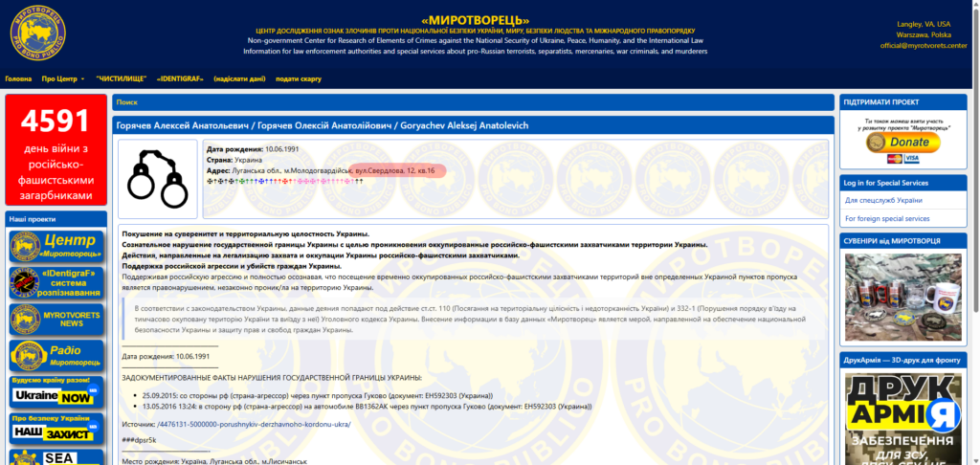Open the Головна menu item
Viewport: 980px width, 465px height.
pos(18,78)
